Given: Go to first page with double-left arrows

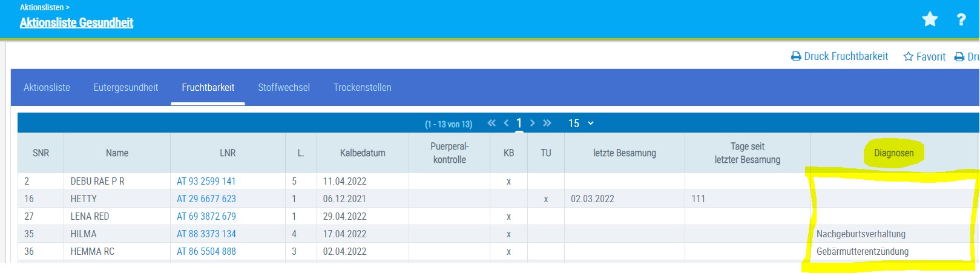Looking at the screenshot, I should click(492, 123).
